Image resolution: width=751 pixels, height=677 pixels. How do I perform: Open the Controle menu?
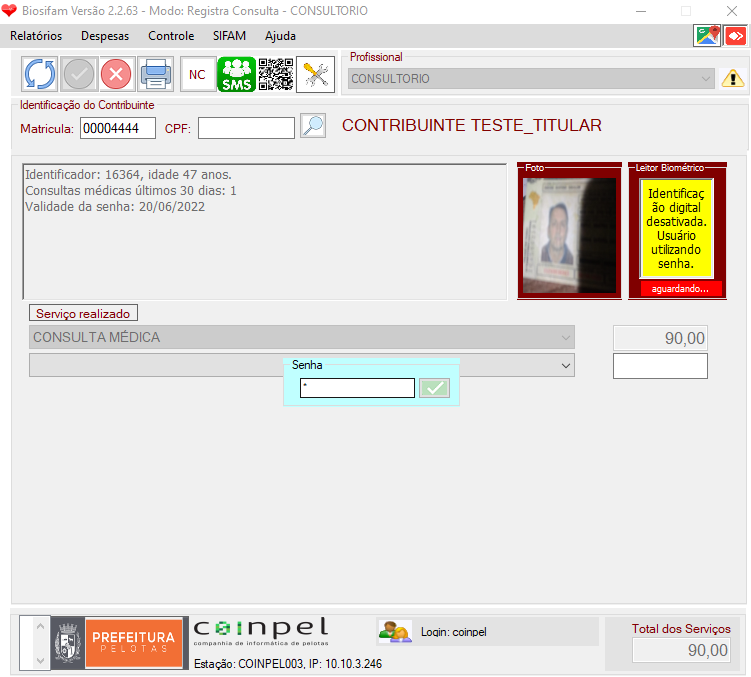pyautogui.click(x=171, y=36)
